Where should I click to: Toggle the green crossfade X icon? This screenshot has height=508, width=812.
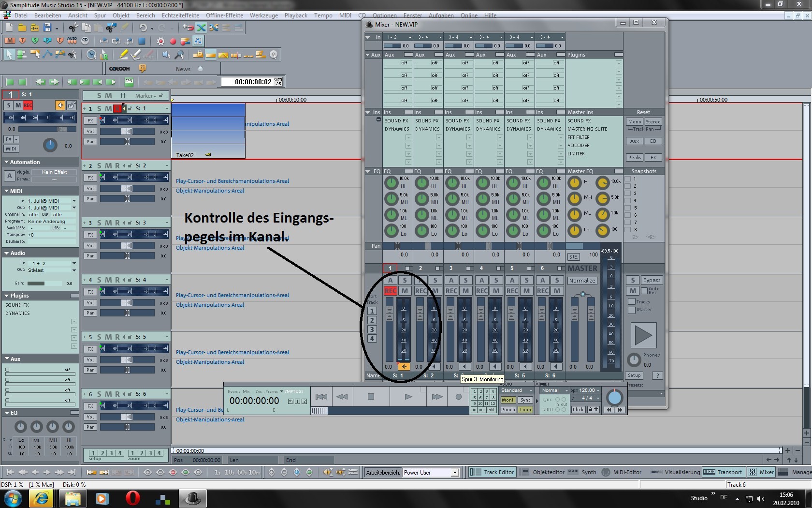[x=201, y=28]
